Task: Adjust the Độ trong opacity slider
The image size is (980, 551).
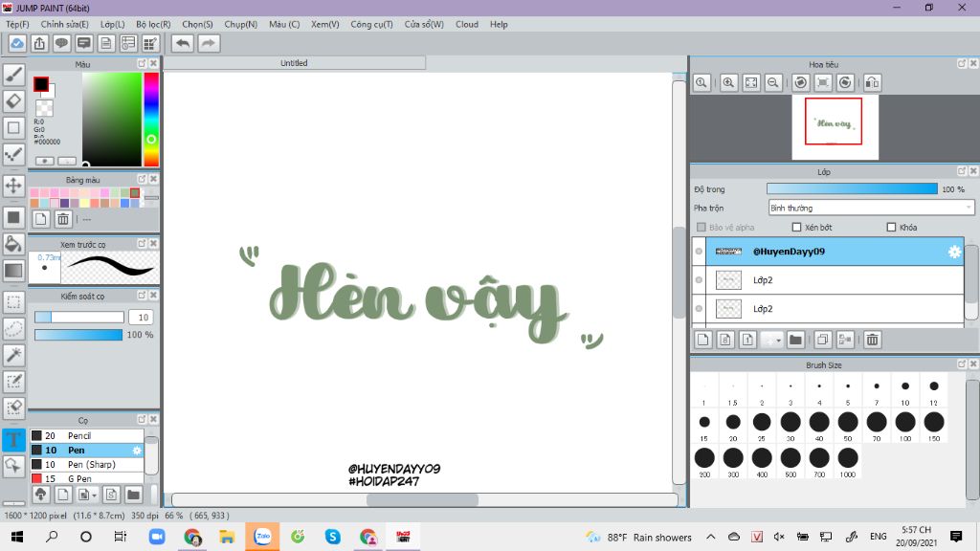Action: (x=852, y=189)
